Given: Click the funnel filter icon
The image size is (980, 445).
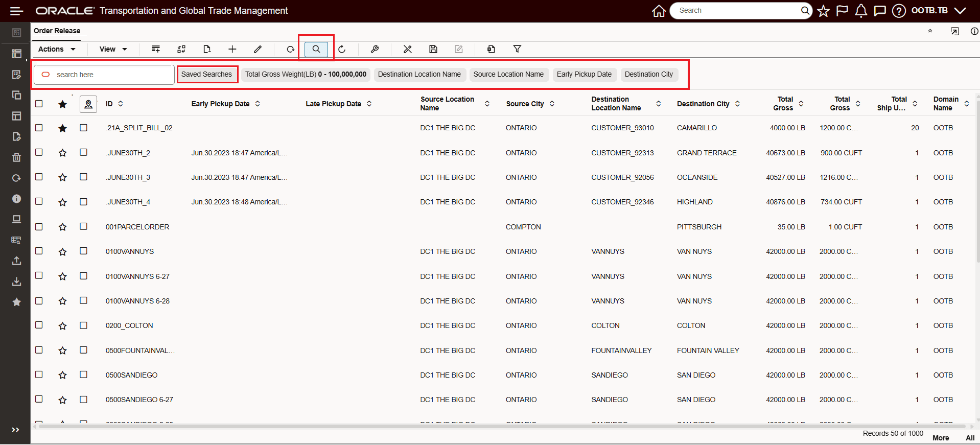Looking at the screenshot, I should tap(517, 49).
